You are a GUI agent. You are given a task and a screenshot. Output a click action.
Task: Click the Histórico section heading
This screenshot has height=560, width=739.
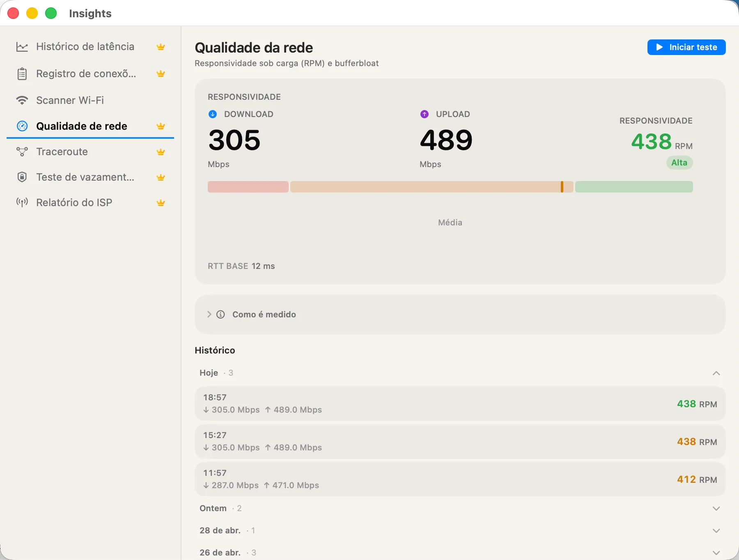coord(215,350)
